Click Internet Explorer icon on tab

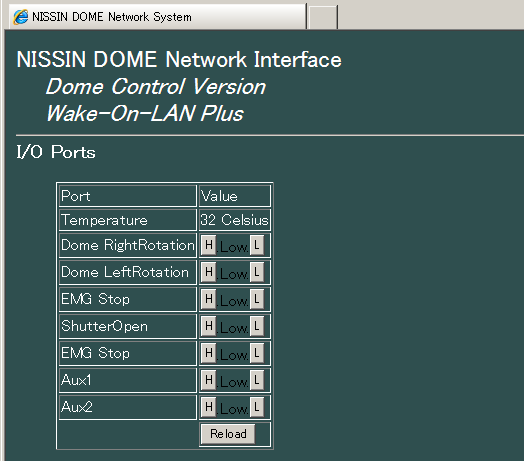pyautogui.click(x=21, y=17)
